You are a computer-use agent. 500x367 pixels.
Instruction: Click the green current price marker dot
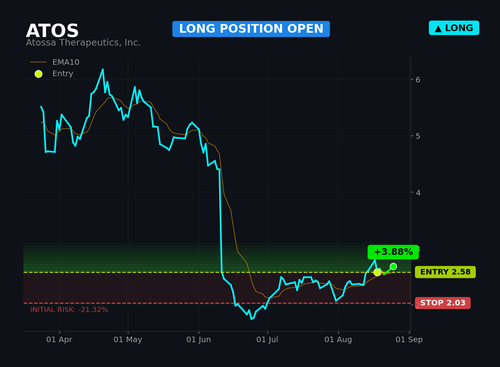coord(393,266)
